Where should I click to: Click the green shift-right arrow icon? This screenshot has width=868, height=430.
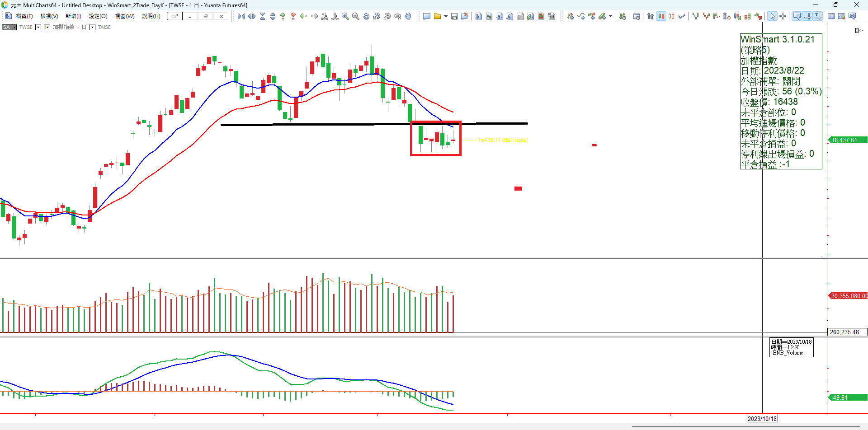[x=314, y=16]
